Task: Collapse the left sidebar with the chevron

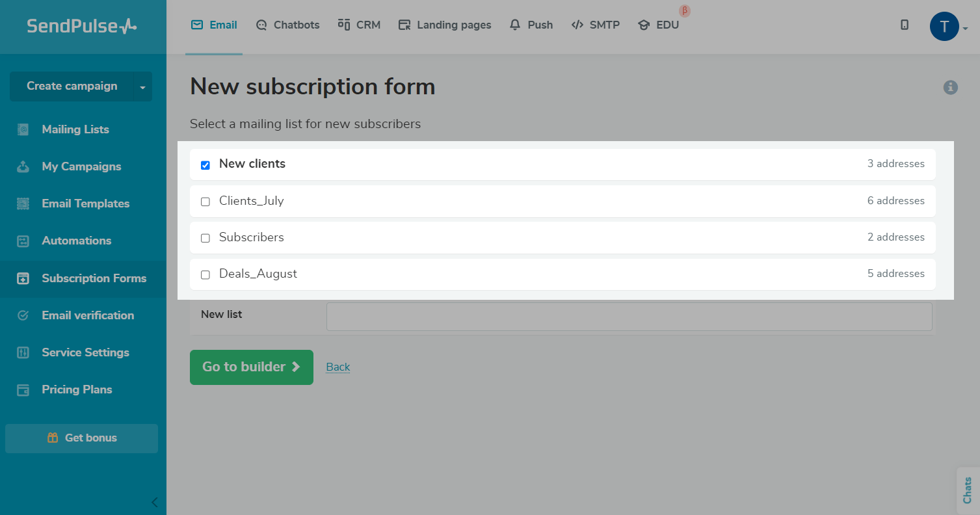Action: click(154, 502)
